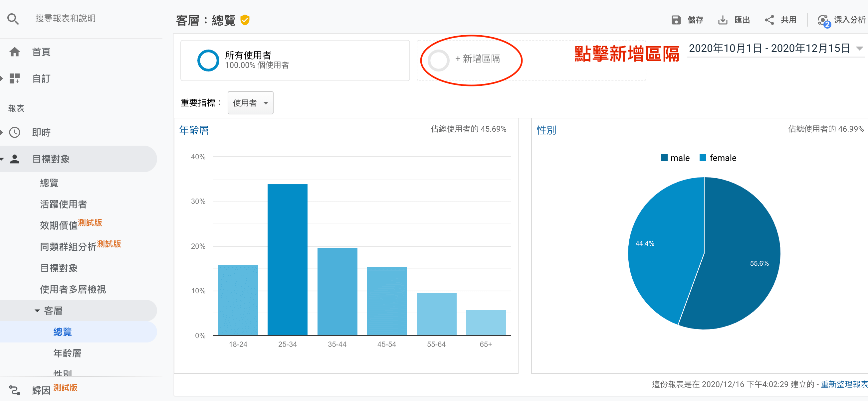Click 佔總使用者的 45.69% text
The height and width of the screenshot is (401, 868).
point(468,129)
